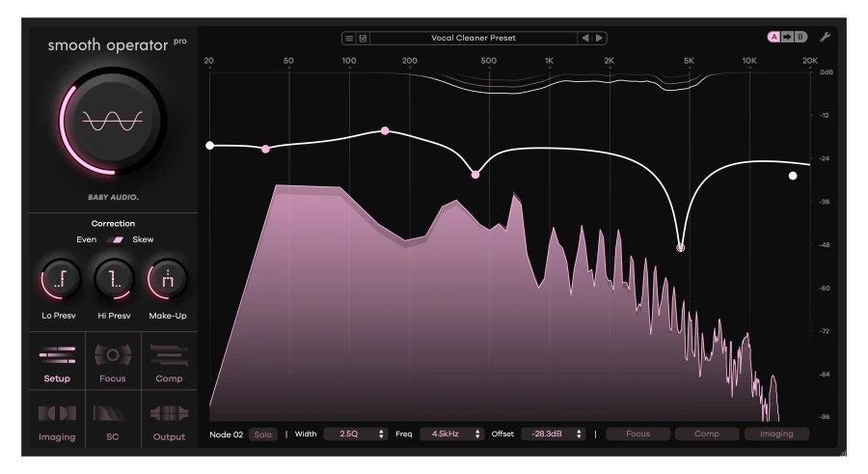Click the Even correction label

pos(87,239)
